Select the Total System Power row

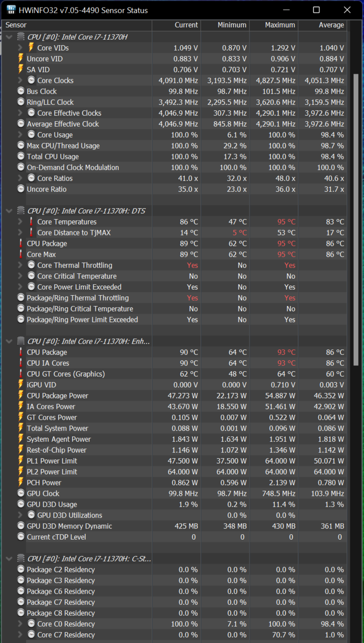[174, 428]
